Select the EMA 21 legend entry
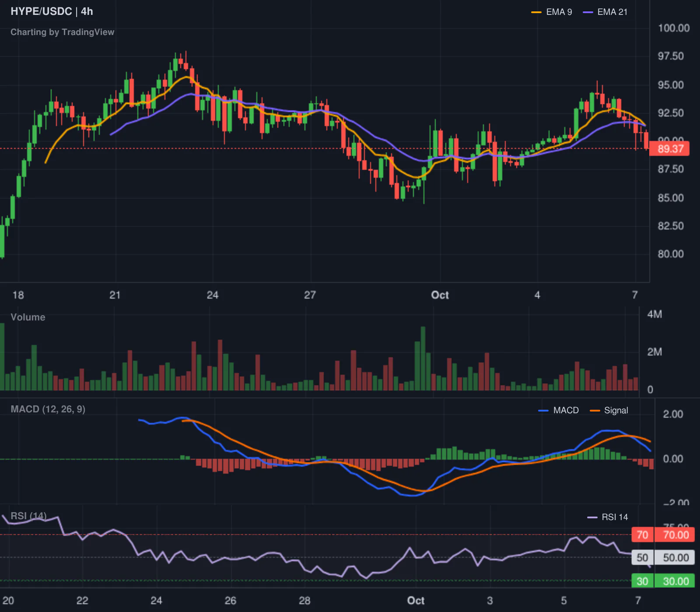 coord(605,12)
